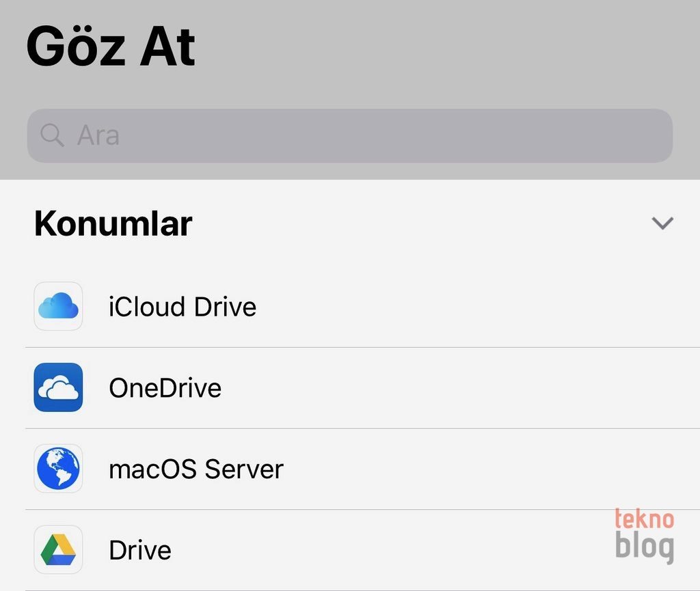Image resolution: width=700 pixels, height=591 pixels.
Task: Click the Ara placeholder text
Action: 98,135
